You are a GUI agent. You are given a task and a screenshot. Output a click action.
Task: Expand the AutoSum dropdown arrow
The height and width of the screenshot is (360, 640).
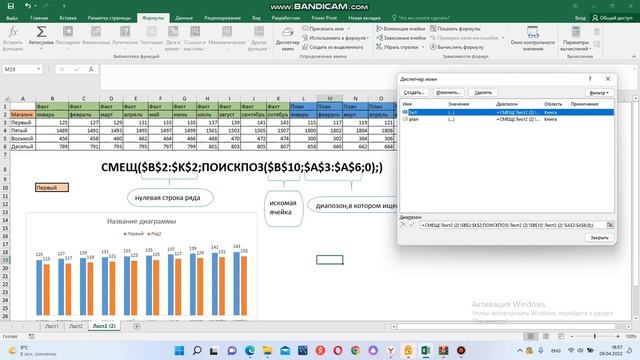pos(41,49)
